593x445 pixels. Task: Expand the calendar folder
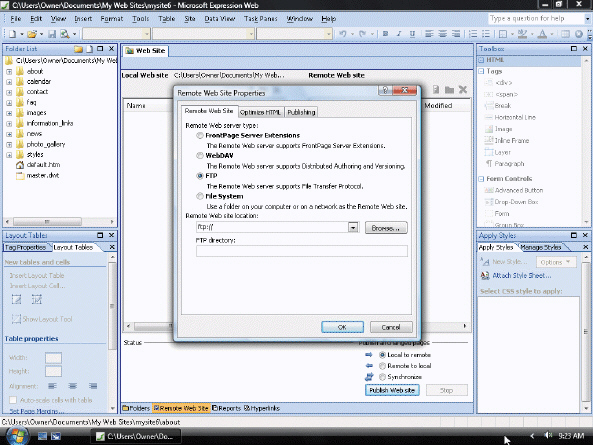point(9,82)
